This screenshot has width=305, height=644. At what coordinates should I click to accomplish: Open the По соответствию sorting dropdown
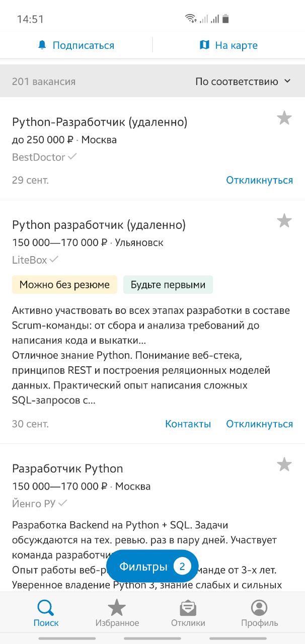[243, 82]
